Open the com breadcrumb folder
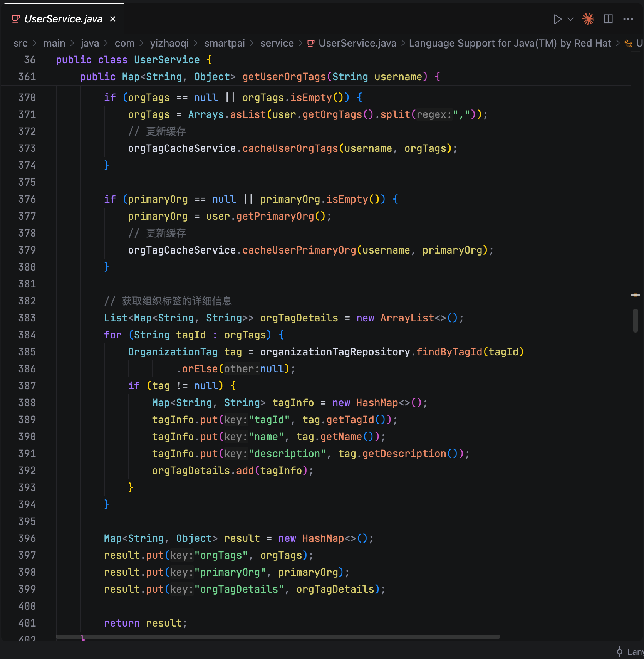The height and width of the screenshot is (659, 644). [x=124, y=43]
